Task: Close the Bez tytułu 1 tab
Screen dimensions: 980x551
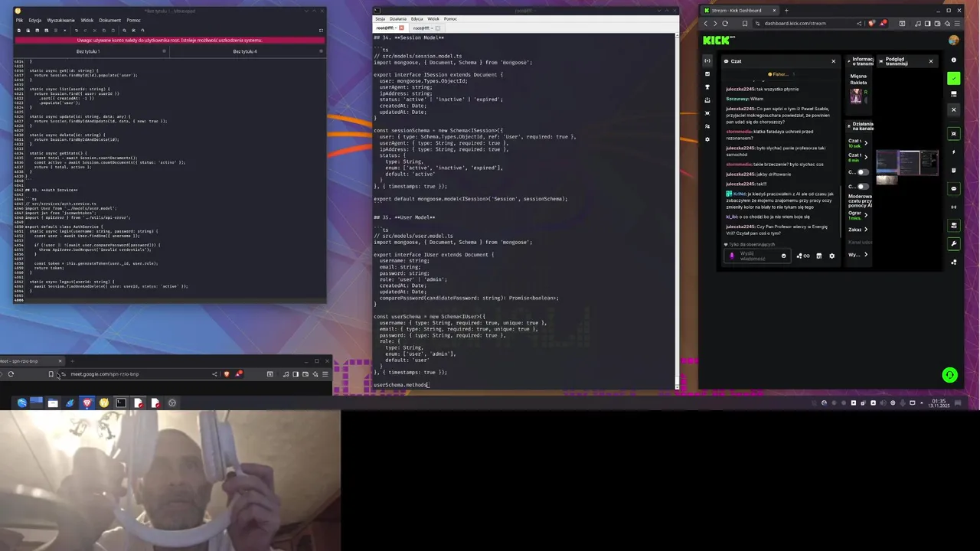Action: tap(164, 51)
